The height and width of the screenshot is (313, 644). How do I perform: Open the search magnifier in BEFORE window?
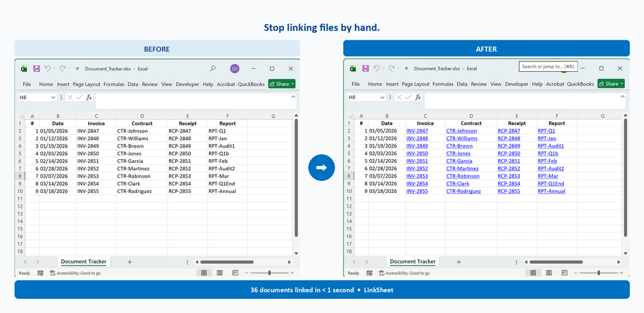coord(212,69)
